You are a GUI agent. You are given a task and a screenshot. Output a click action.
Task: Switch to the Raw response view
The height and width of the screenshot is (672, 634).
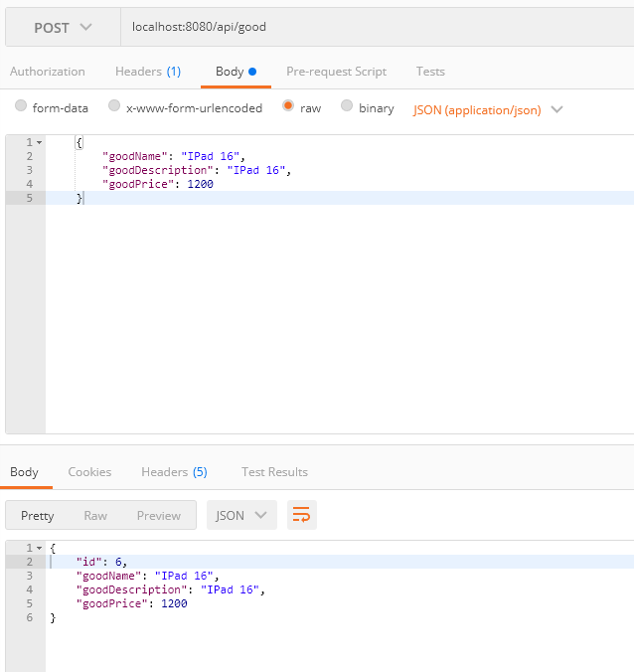coord(95,516)
